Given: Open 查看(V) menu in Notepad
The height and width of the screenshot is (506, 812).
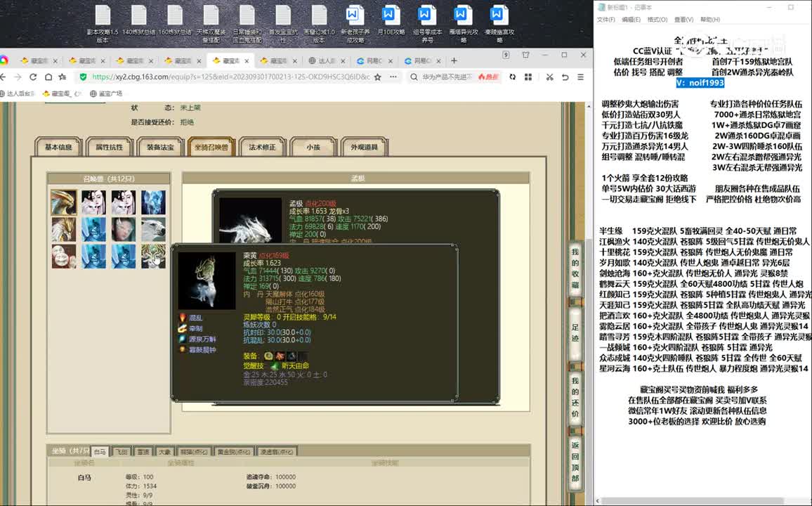Looking at the screenshot, I should (x=683, y=20).
